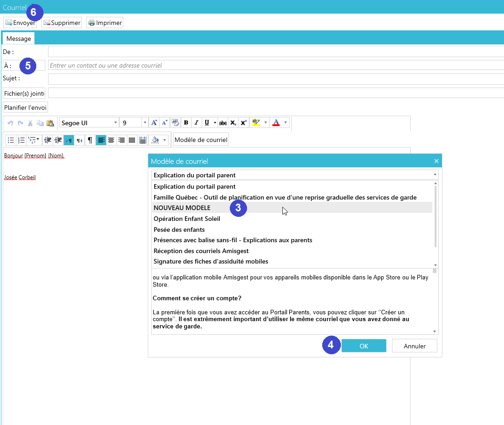
Task: Show paragraph formatting marks
Action: [x=90, y=140]
